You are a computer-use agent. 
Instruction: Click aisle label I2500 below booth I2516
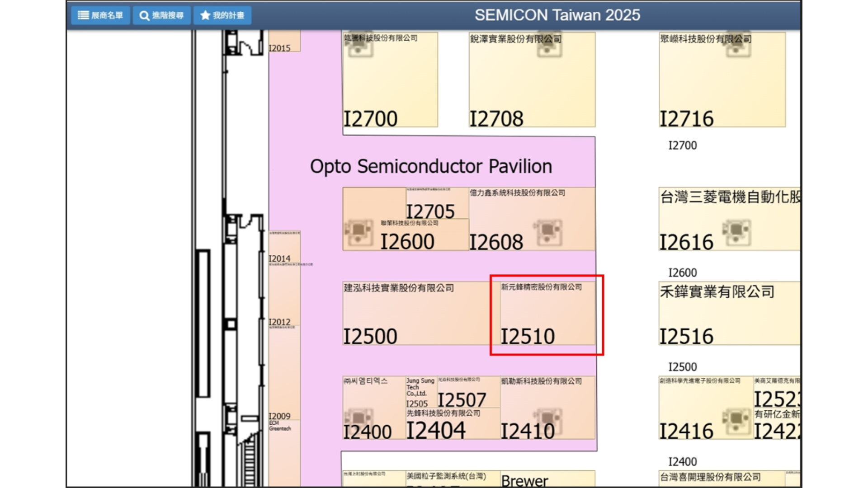[x=683, y=367]
